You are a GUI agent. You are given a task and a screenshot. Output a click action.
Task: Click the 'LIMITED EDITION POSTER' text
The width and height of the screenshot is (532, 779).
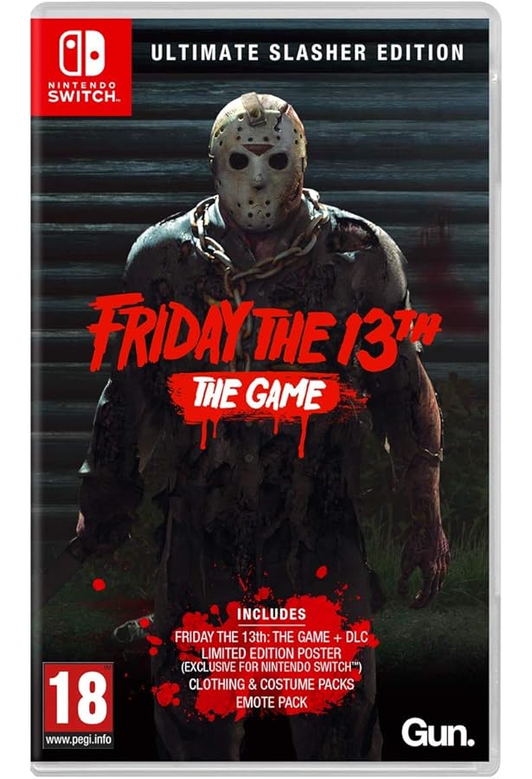point(272,653)
